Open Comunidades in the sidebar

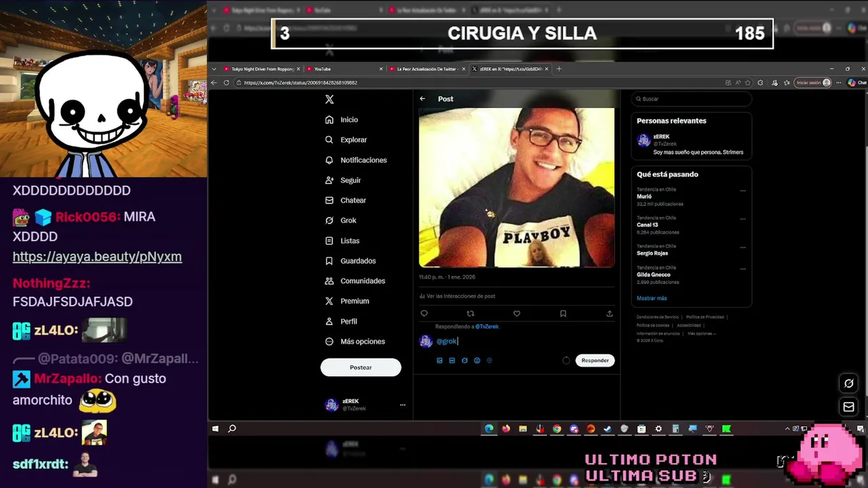355,281
